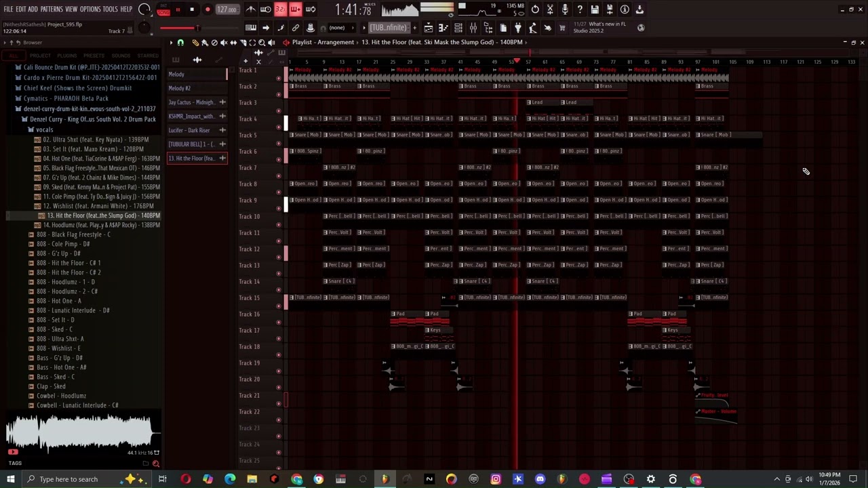Viewport: 868px width, 488px height.
Task: Click the scissors cut tool icon
Action: [550, 9]
